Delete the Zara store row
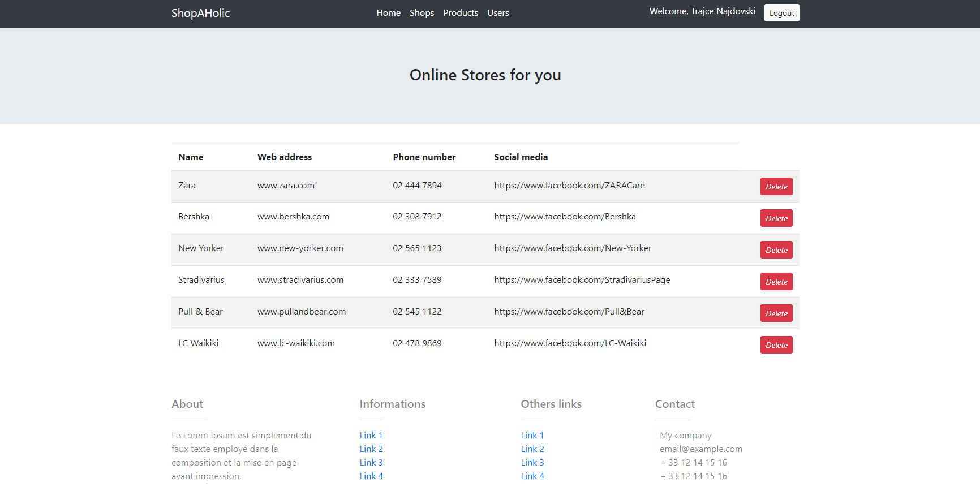The height and width of the screenshot is (491, 980). [x=776, y=187]
